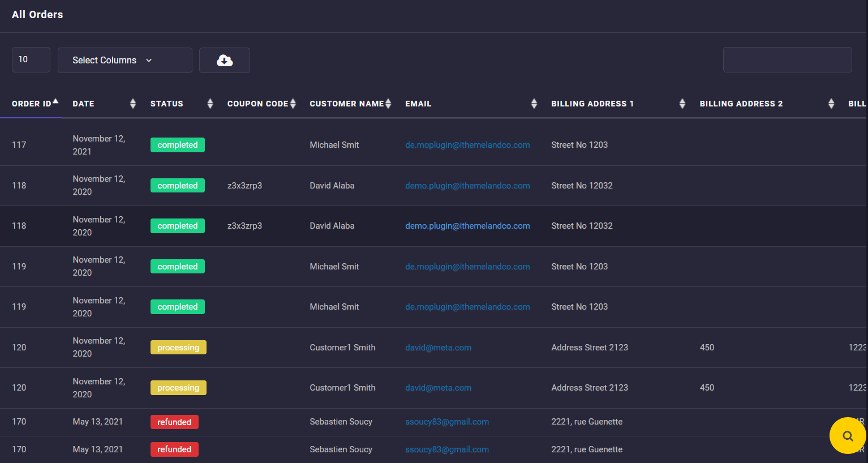The width and height of the screenshot is (868, 463).
Task: Click first ssoucy83@gmail.com email link
Action: (447, 422)
